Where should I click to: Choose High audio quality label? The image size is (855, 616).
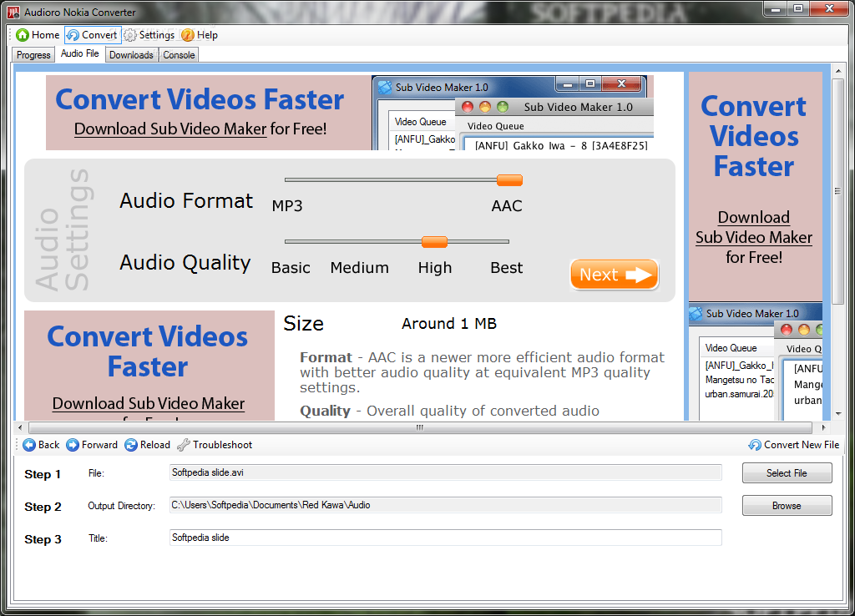(x=434, y=268)
